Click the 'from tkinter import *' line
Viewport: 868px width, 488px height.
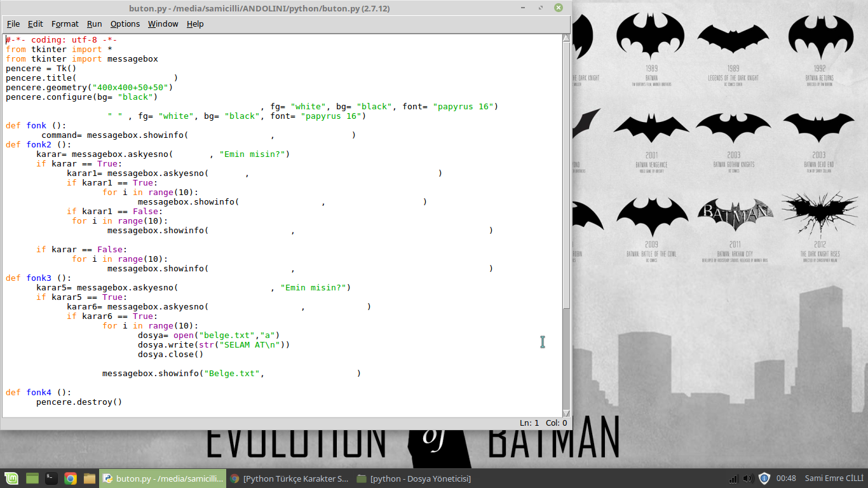tap(59, 49)
